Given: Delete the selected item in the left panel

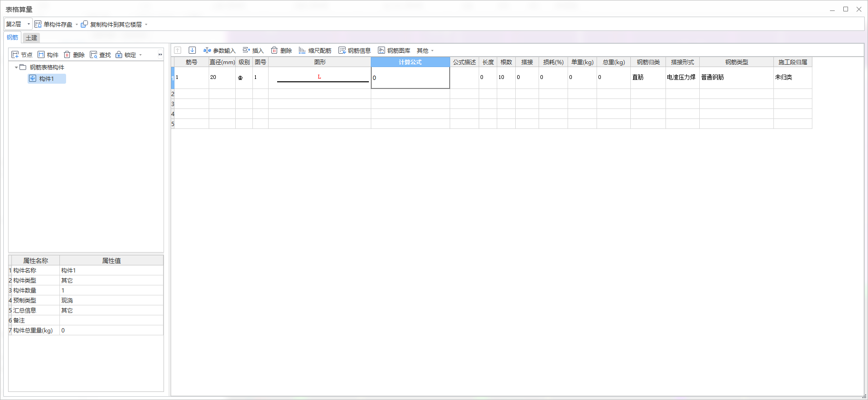Looking at the screenshot, I should 74,55.
